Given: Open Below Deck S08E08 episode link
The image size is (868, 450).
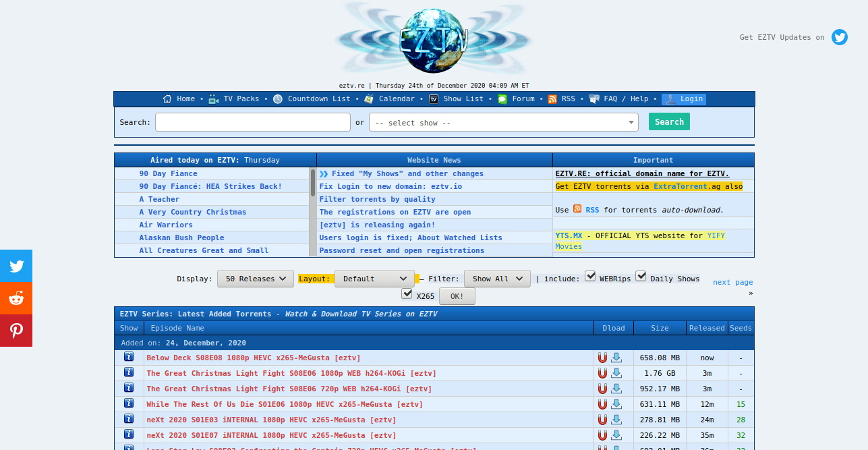Looking at the screenshot, I should coord(254,358).
